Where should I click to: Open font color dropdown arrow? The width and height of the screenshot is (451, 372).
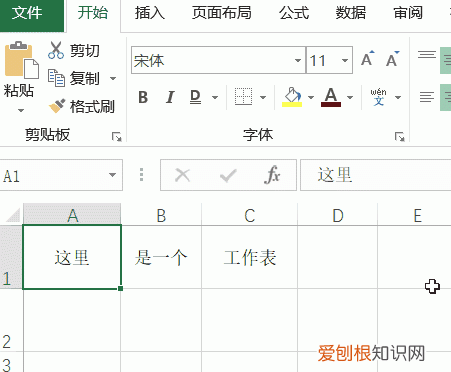(350, 97)
